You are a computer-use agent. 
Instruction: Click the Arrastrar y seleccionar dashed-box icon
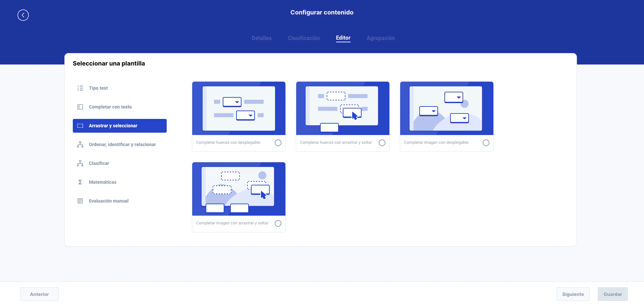point(80,126)
